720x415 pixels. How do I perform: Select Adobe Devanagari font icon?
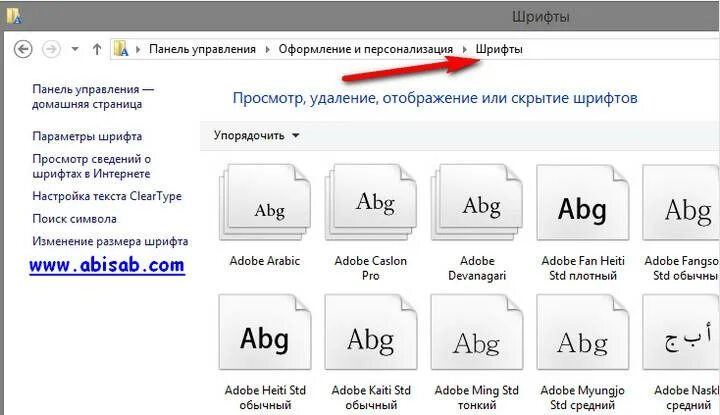click(x=477, y=202)
